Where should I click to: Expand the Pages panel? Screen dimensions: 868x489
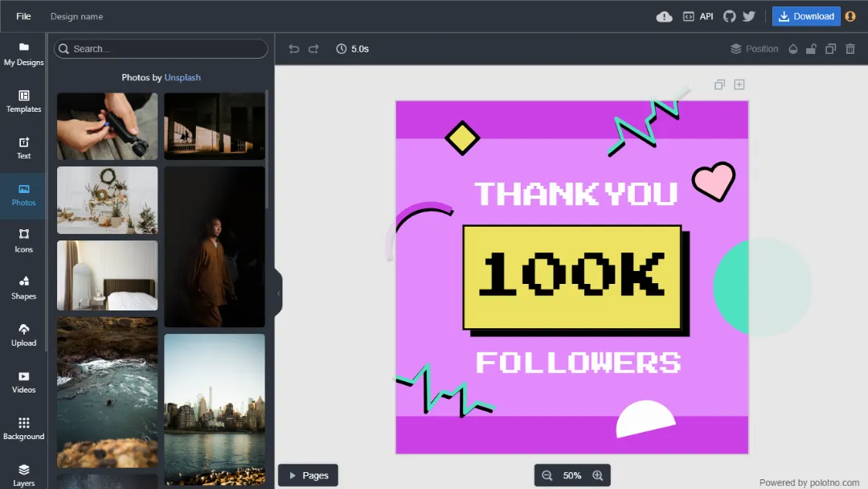[x=309, y=475]
